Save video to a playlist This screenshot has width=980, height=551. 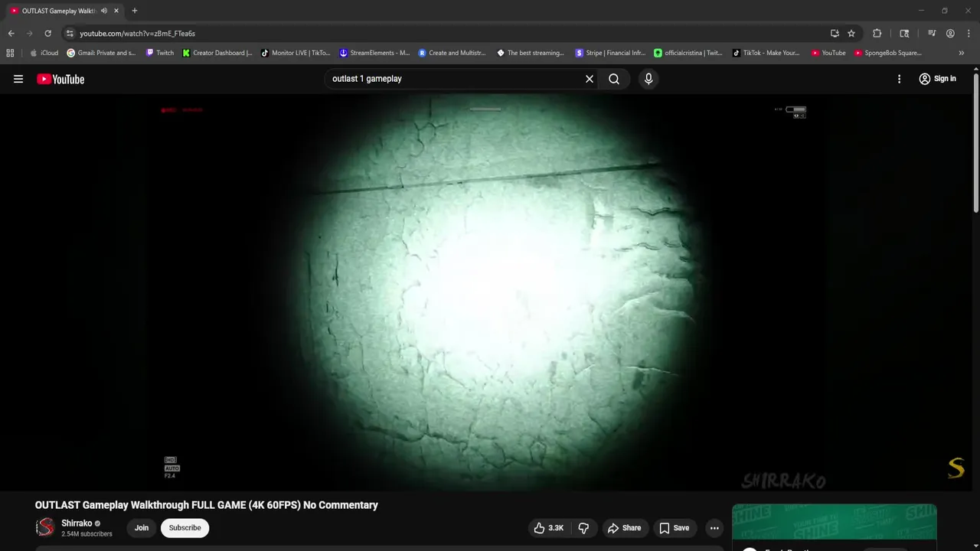(674, 528)
